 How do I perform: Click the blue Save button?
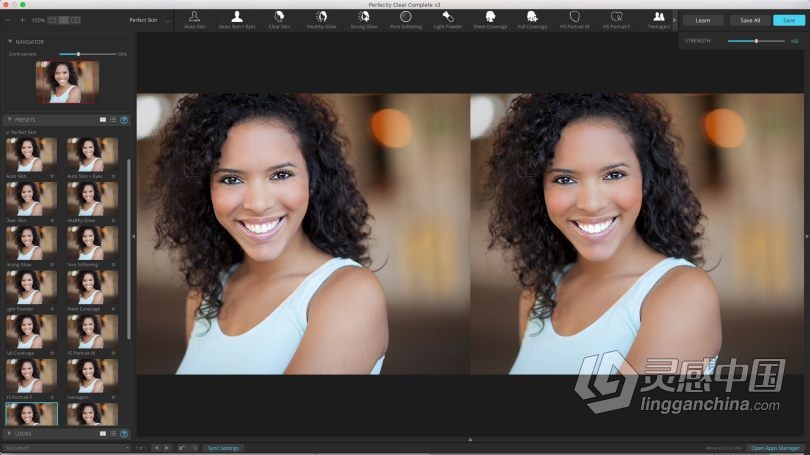tap(789, 21)
